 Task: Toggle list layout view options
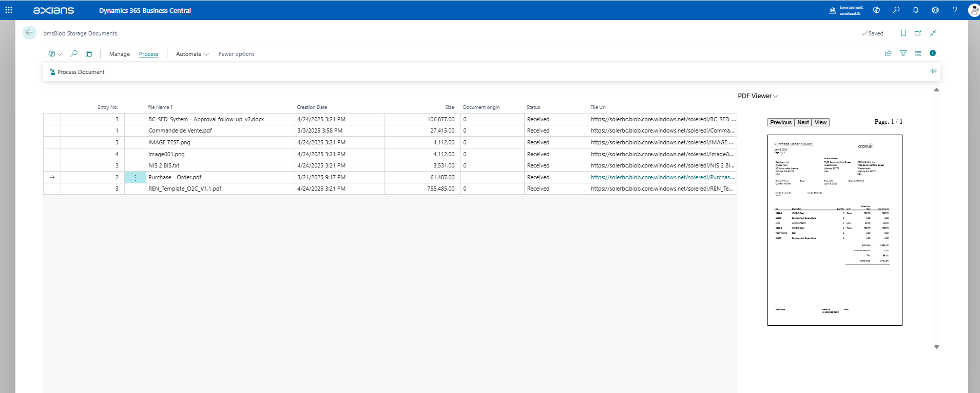(x=918, y=53)
